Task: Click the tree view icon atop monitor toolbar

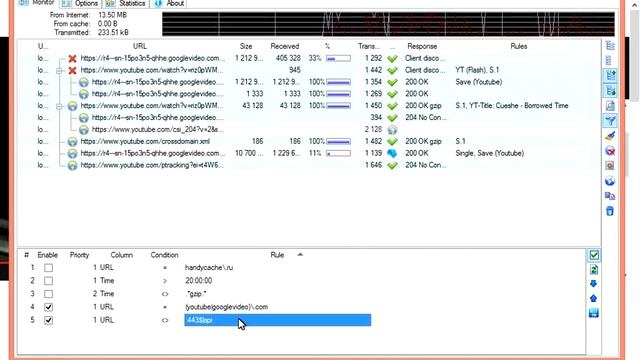Action: (x=610, y=46)
